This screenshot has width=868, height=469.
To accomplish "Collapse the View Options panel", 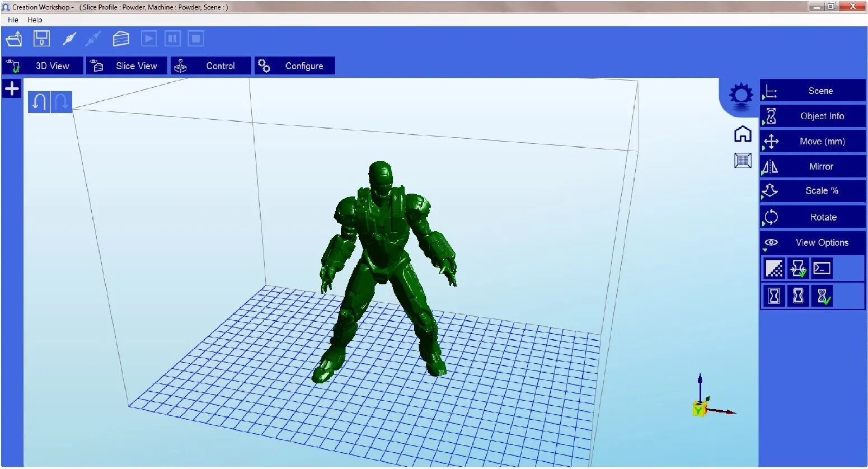I will click(813, 242).
